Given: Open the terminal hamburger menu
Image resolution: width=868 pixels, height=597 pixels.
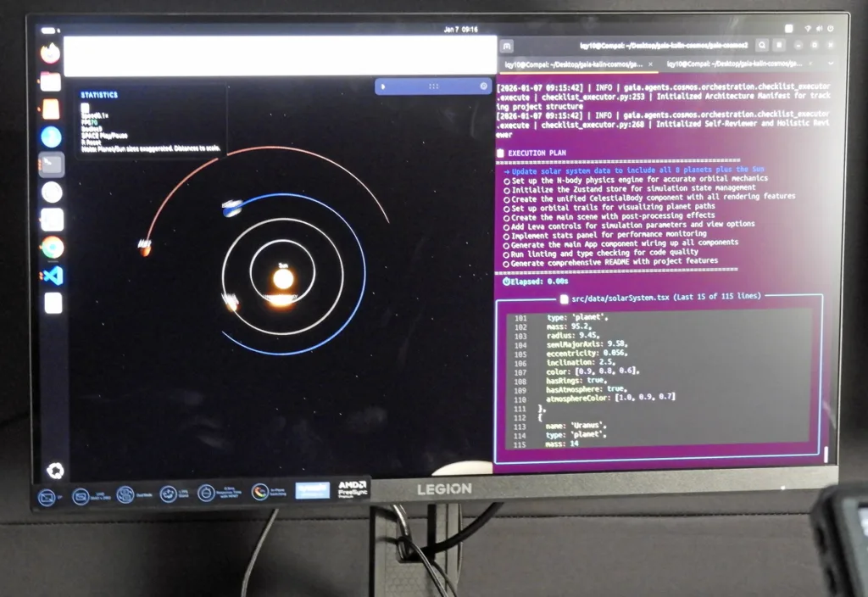Looking at the screenshot, I should 781,45.
